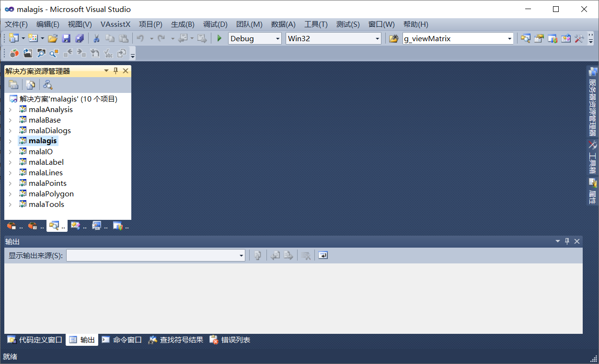599x364 pixels.
Task: Start debugging with the green play icon
Action: click(x=219, y=38)
